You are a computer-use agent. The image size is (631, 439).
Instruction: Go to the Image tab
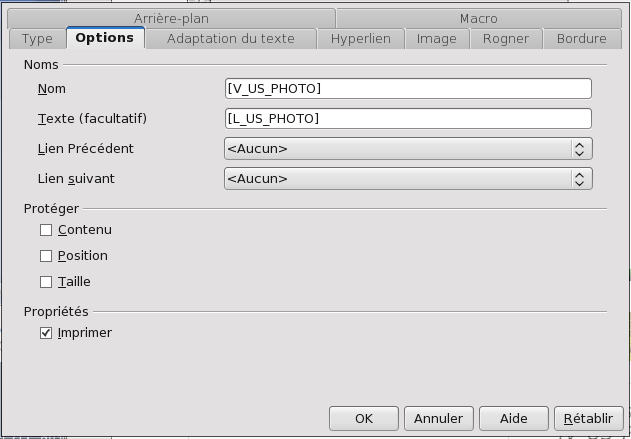point(437,39)
